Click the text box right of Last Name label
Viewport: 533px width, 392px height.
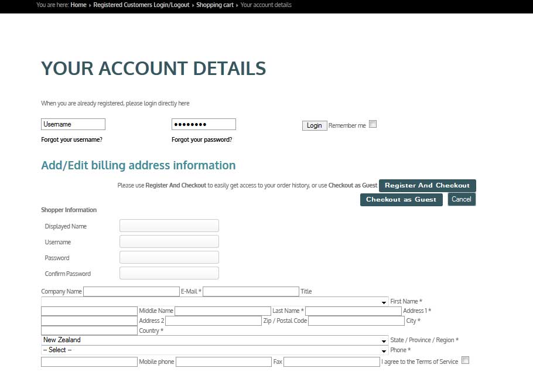pos(354,311)
